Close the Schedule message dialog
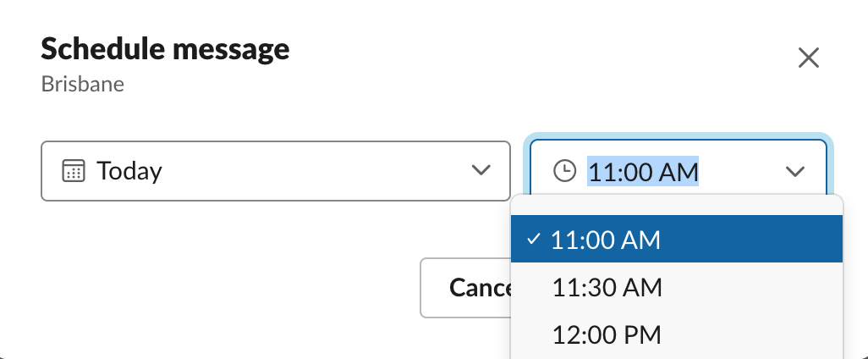The height and width of the screenshot is (359, 868). (x=809, y=58)
